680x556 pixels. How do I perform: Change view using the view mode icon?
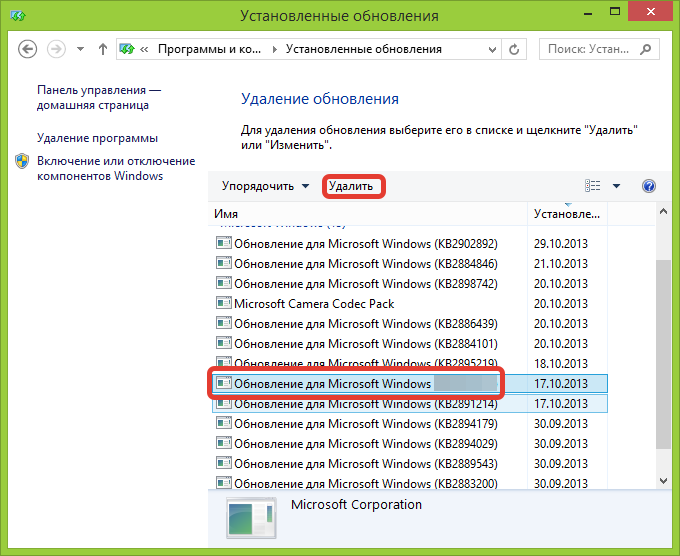592,186
